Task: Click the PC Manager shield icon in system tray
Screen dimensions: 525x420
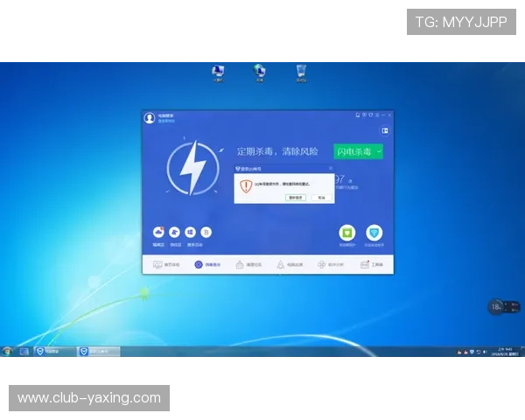Action: click(x=472, y=352)
